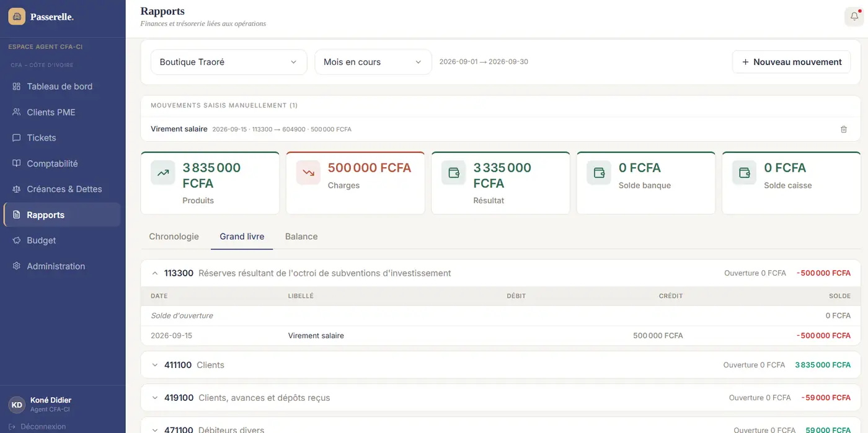Click the Nouveau mouvement button
The width and height of the screenshot is (868, 433).
pyautogui.click(x=791, y=62)
